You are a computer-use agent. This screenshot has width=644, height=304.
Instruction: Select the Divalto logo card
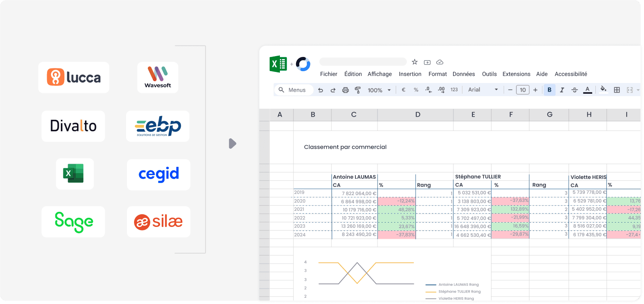(x=73, y=126)
